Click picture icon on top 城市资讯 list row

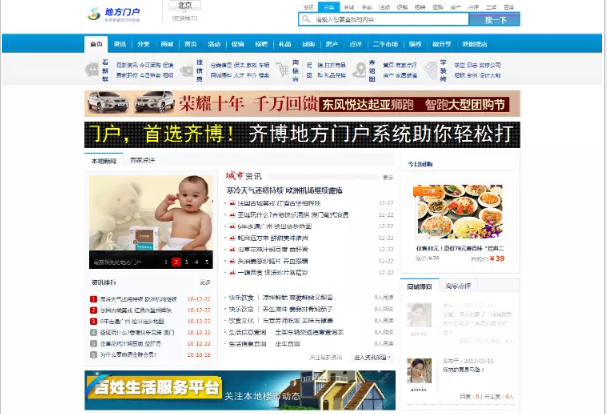[232, 203]
